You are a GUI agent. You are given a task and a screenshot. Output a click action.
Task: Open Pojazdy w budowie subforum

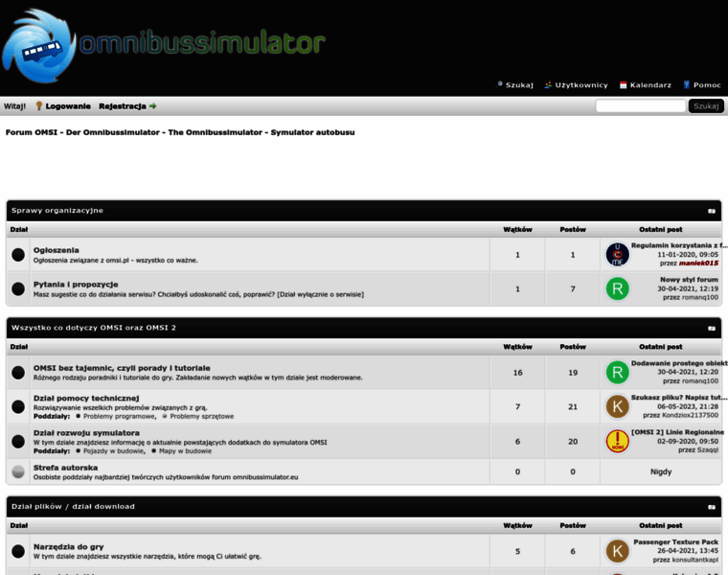click(x=114, y=451)
